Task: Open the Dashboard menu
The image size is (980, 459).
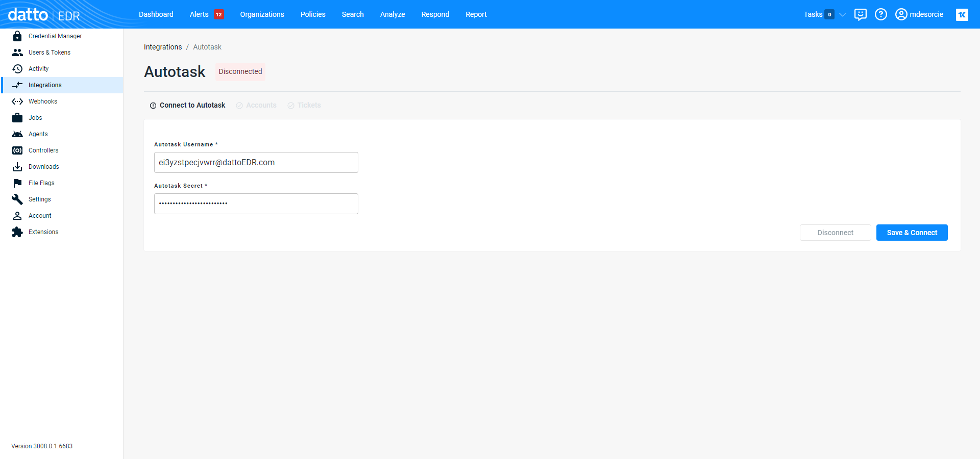Action: 156,14
